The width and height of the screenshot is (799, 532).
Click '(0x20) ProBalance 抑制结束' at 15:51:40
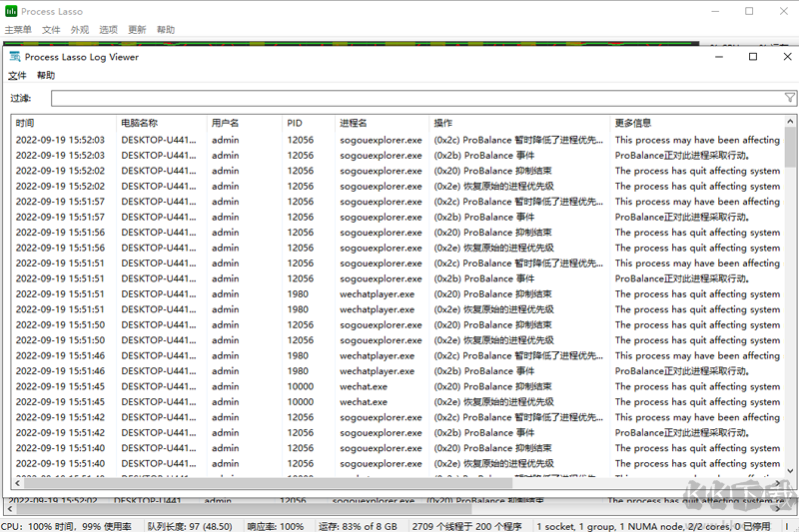[x=492, y=448]
